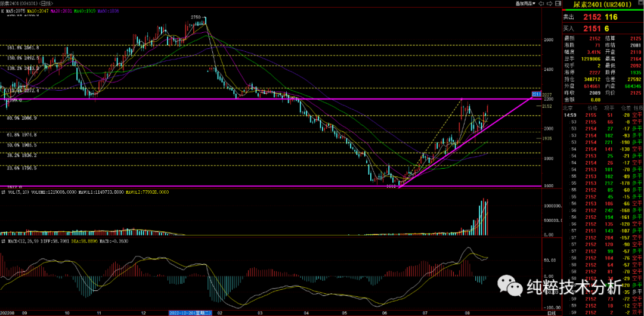Click the tick-list 仓差 column header
Image resolution: width=644 pixels, height=316 pixels.
tap(626, 108)
